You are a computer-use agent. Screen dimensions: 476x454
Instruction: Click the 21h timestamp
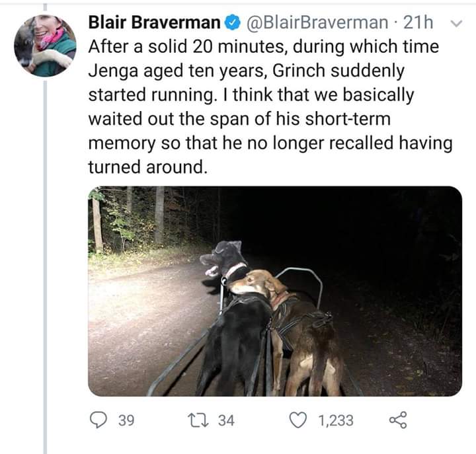click(x=417, y=23)
